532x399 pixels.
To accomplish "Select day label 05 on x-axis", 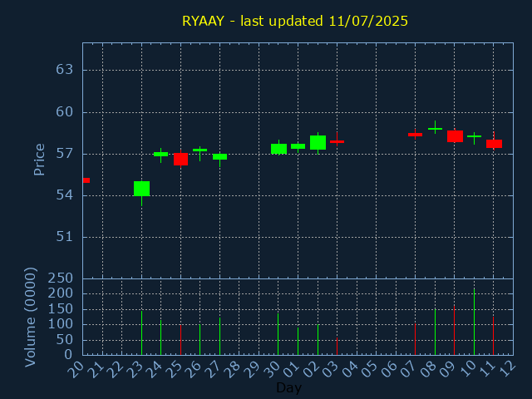I will coord(368,369).
